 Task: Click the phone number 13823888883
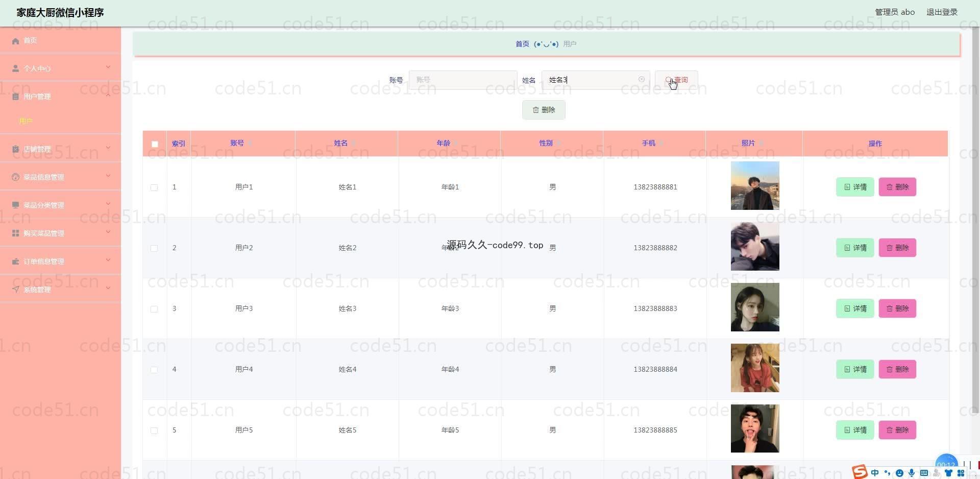(x=655, y=308)
